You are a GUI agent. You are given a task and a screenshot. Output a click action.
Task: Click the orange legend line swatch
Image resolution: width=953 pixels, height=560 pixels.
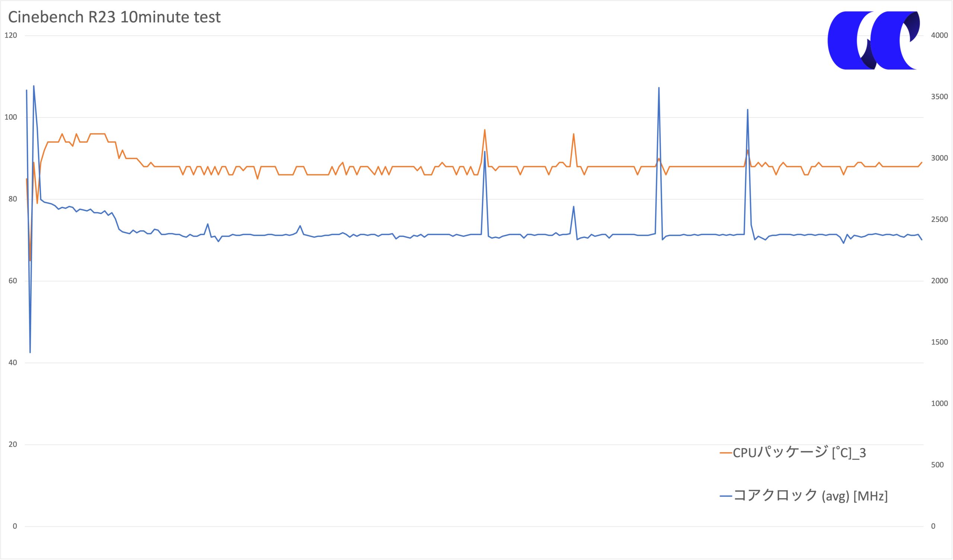pos(726,453)
